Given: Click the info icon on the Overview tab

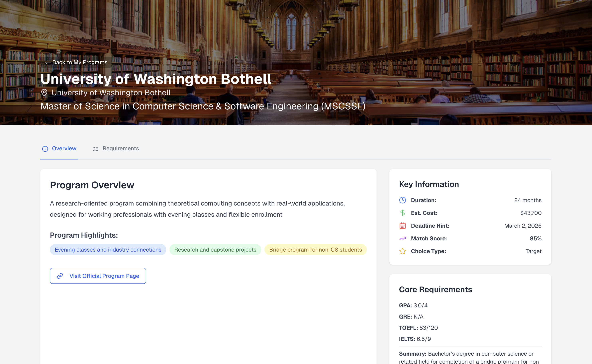Looking at the screenshot, I should click(45, 149).
